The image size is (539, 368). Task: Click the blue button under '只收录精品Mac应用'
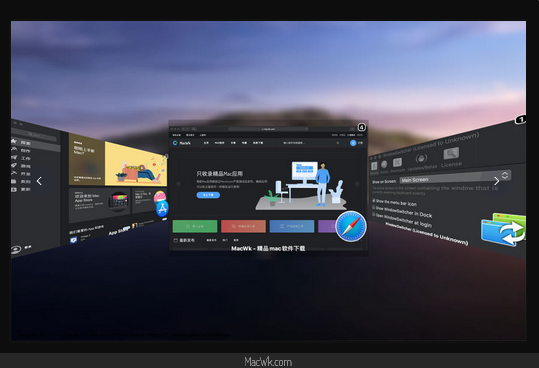point(208,195)
